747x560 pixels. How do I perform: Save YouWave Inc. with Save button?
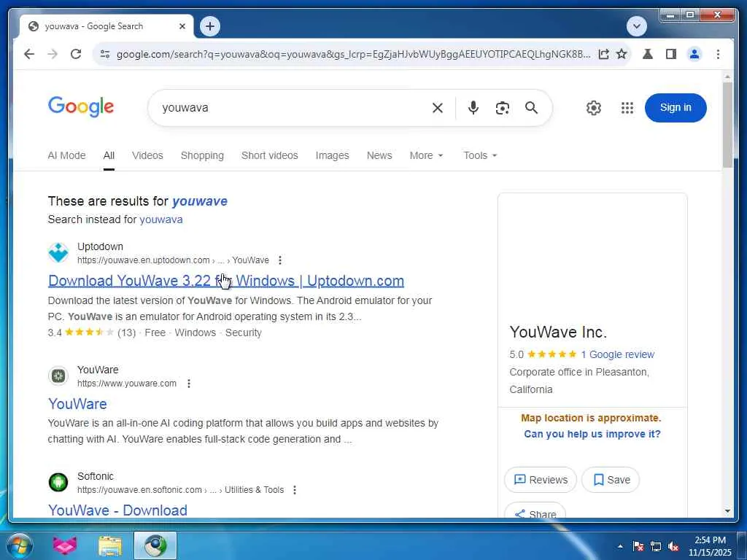coord(611,480)
